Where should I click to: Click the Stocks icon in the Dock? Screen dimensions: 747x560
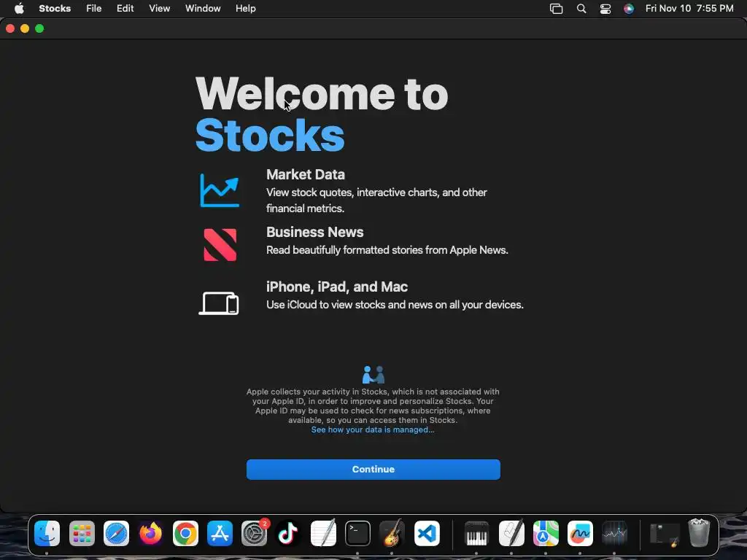pos(614,533)
